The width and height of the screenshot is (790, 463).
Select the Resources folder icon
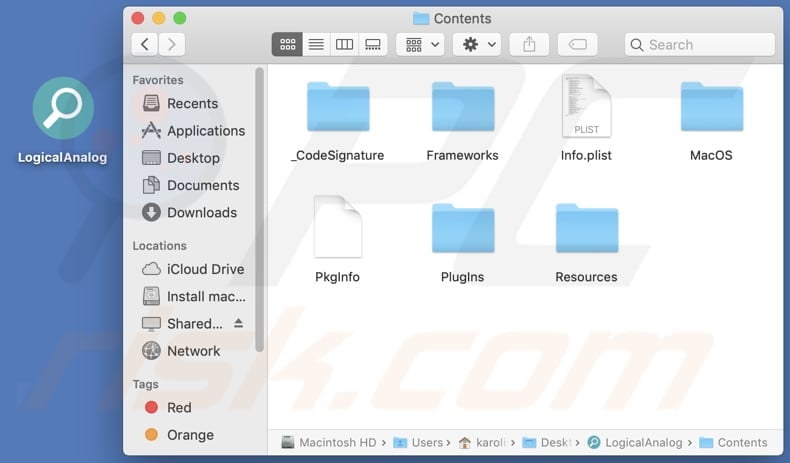coord(586,229)
